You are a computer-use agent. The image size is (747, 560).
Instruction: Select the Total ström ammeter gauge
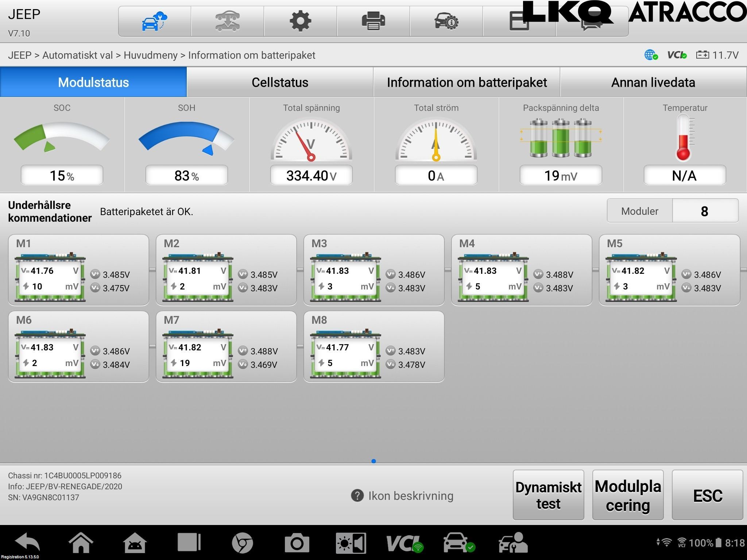[436, 140]
